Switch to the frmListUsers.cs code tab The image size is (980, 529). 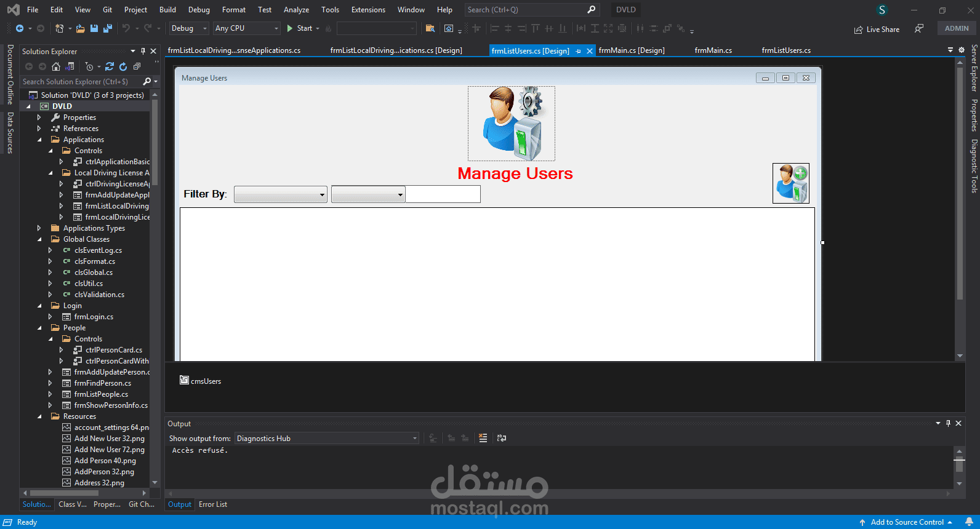(x=786, y=50)
